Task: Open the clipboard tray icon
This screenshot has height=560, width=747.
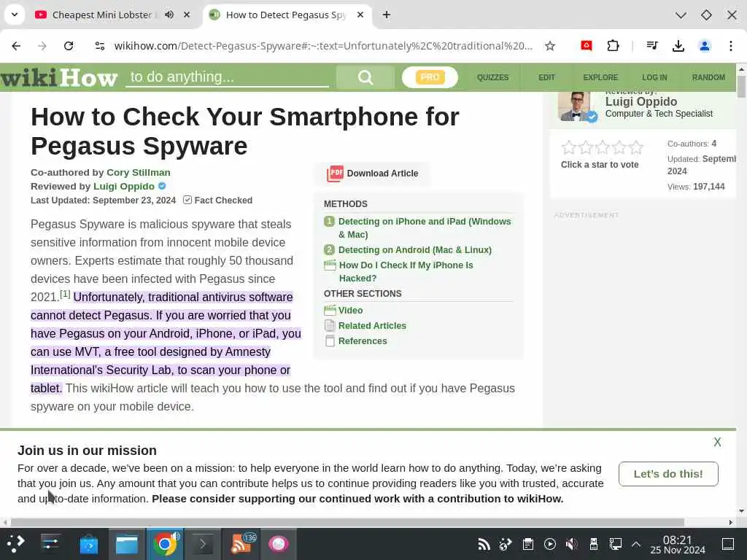Action: [528, 544]
